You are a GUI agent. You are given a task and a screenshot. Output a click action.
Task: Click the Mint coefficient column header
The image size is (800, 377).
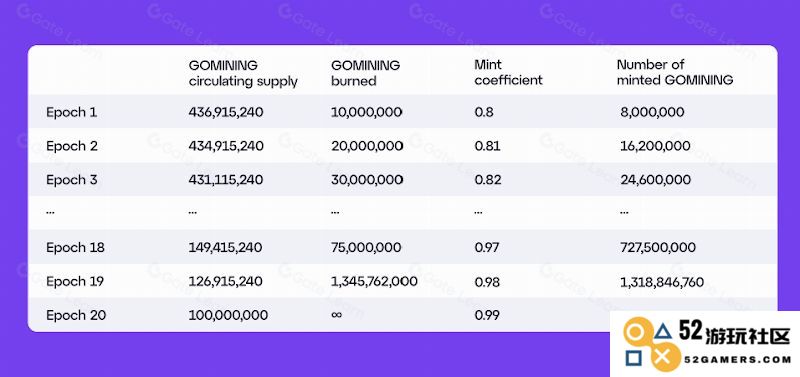(x=508, y=72)
